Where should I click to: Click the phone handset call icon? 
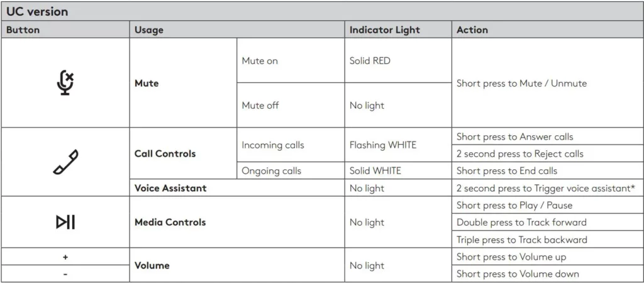[65, 162]
